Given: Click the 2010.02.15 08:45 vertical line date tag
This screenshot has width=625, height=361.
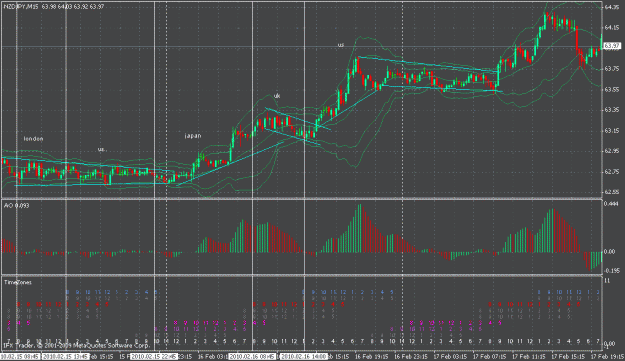Looking at the screenshot, I should [20, 357].
